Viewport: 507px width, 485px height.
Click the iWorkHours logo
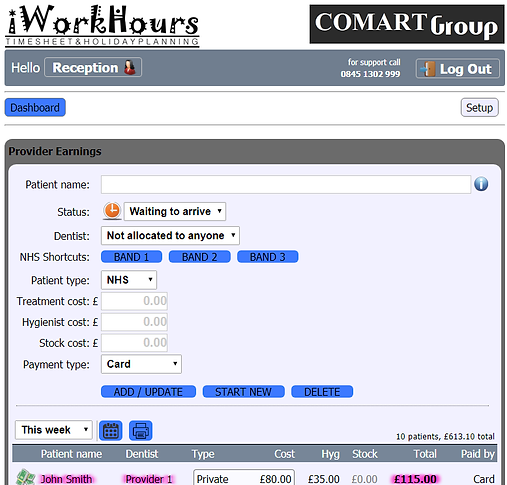point(102,26)
